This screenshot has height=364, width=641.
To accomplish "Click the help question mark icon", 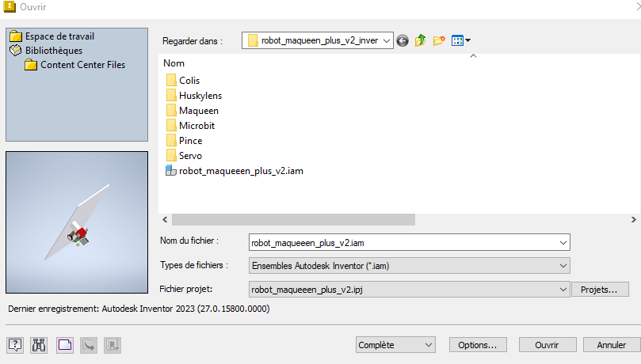I will [15, 345].
